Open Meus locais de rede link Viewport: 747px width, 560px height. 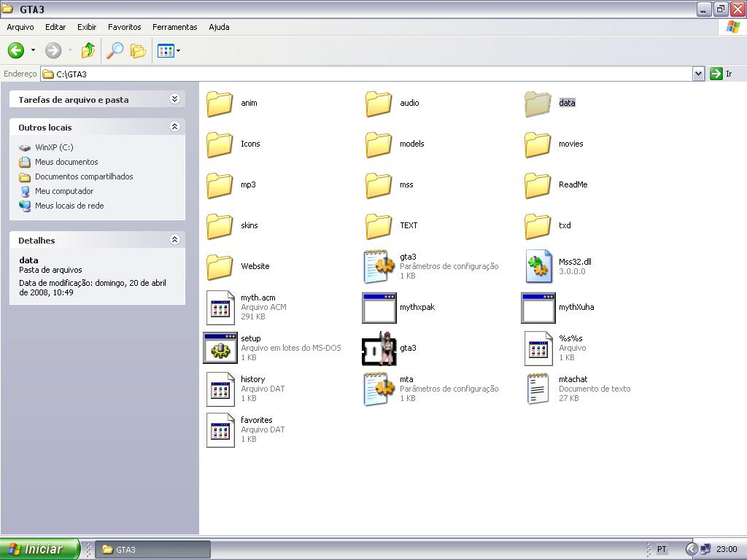point(69,206)
